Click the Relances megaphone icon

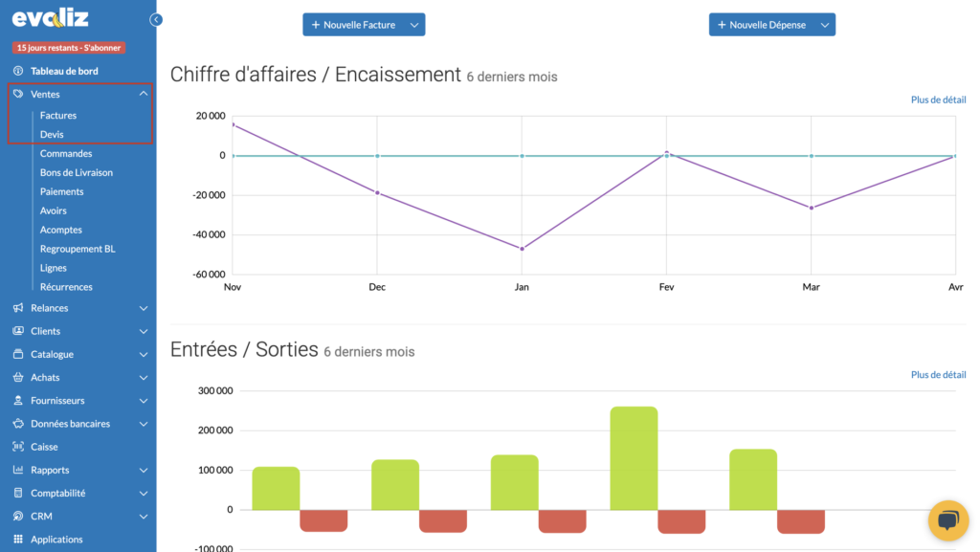point(18,308)
